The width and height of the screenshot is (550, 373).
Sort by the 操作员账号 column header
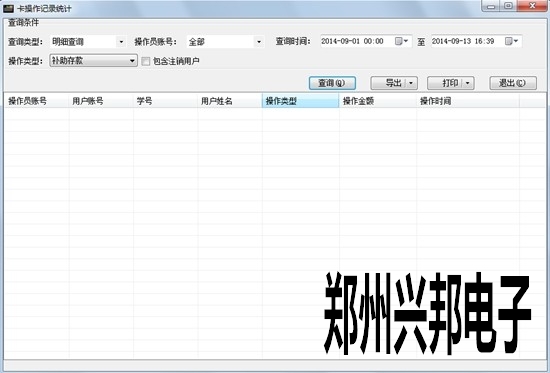(36, 101)
